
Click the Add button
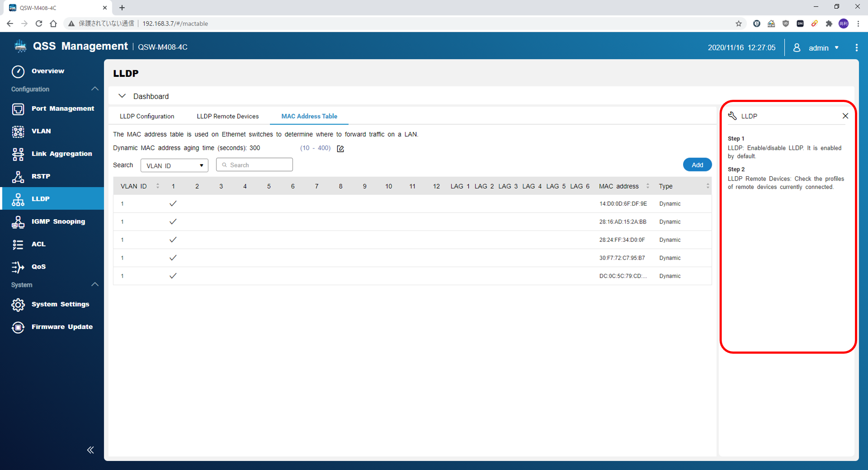click(x=697, y=165)
